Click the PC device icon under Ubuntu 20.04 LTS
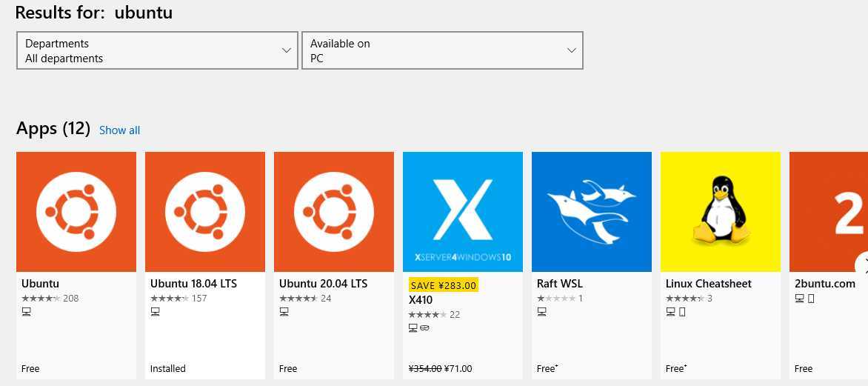This screenshot has height=386, width=868. pyautogui.click(x=284, y=313)
